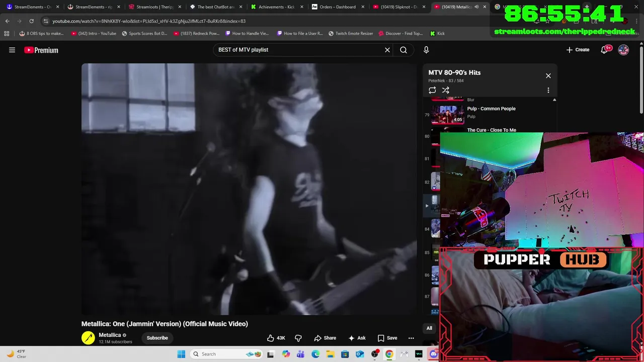This screenshot has width=644, height=362.
Task: Open YouTube notifications bell
Action: pyautogui.click(x=605, y=50)
